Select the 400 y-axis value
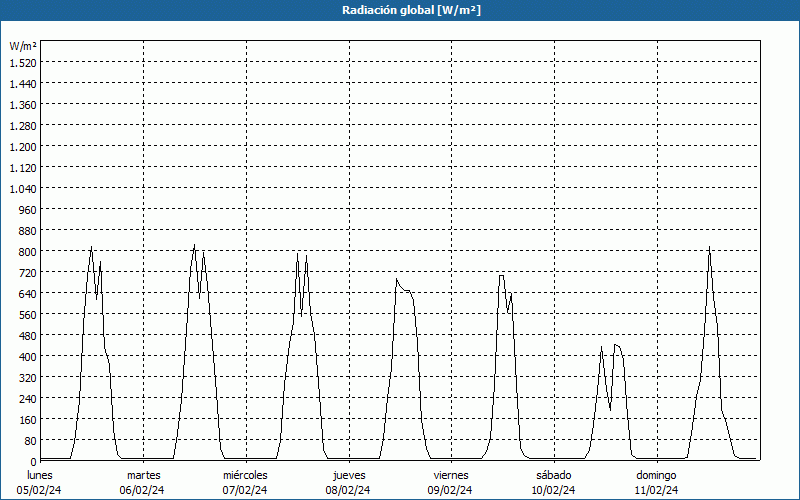 [27, 356]
